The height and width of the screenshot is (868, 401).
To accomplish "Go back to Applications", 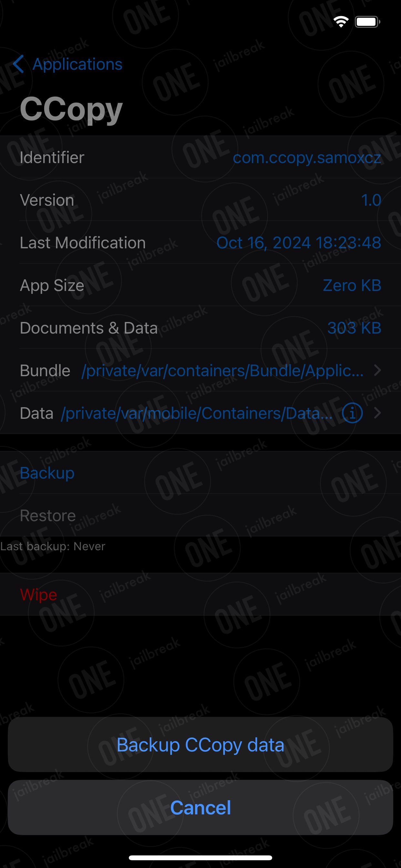I will (77, 64).
